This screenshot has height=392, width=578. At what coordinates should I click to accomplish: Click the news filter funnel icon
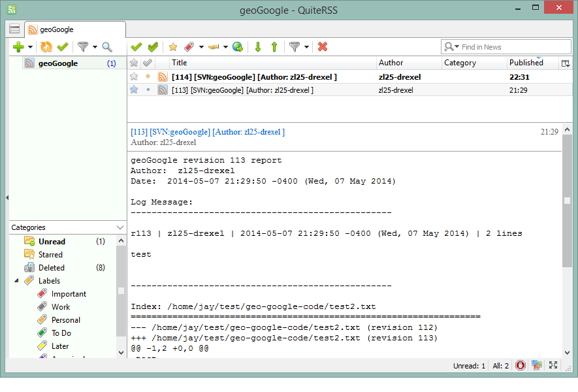(295, 47)
